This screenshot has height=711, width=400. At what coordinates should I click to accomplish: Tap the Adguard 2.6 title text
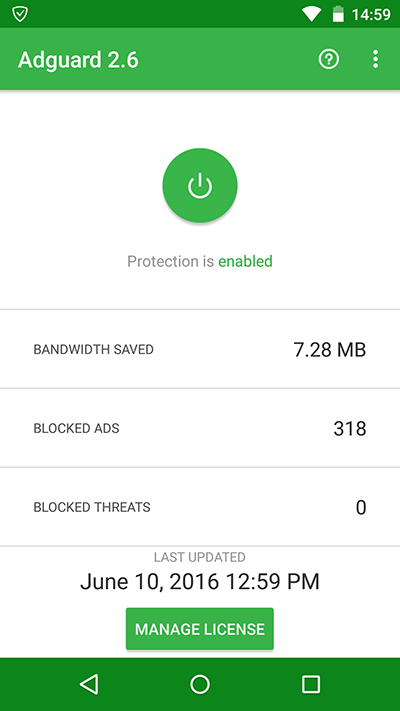[78, 59]
